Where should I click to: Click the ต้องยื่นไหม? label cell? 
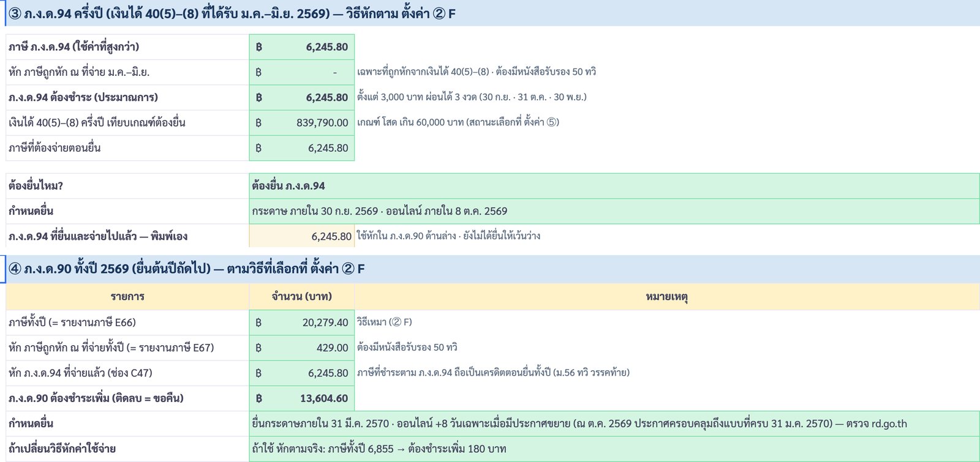[x=127, y=186]
